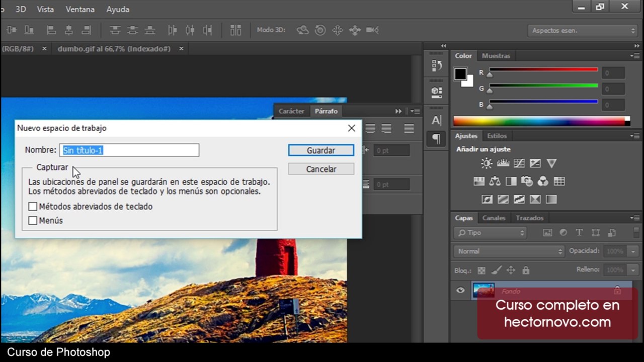The height and width of the screenshot is (362, 644).
Task: Click the Guardar button
Action: coord(321,150)
